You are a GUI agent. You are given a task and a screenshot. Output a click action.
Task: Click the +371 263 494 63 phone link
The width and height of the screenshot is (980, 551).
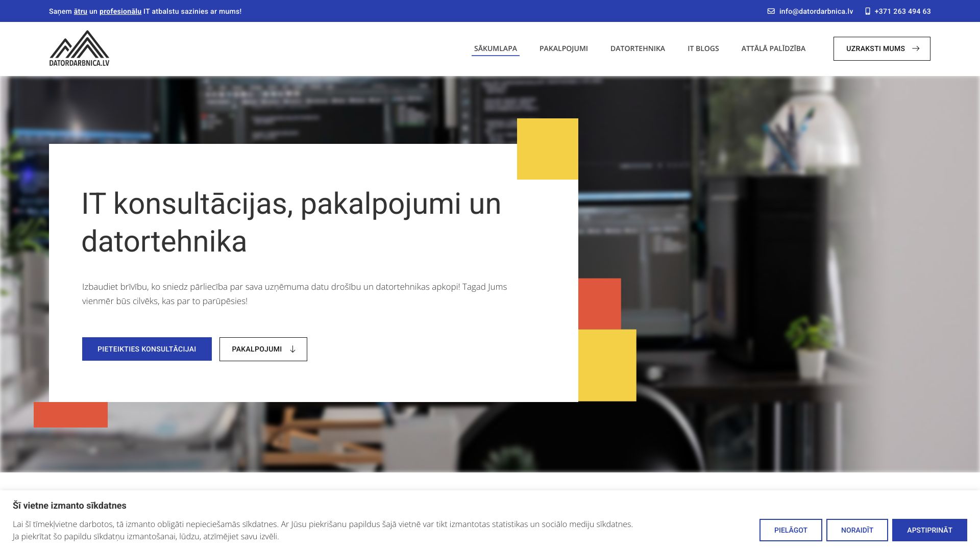902,11
